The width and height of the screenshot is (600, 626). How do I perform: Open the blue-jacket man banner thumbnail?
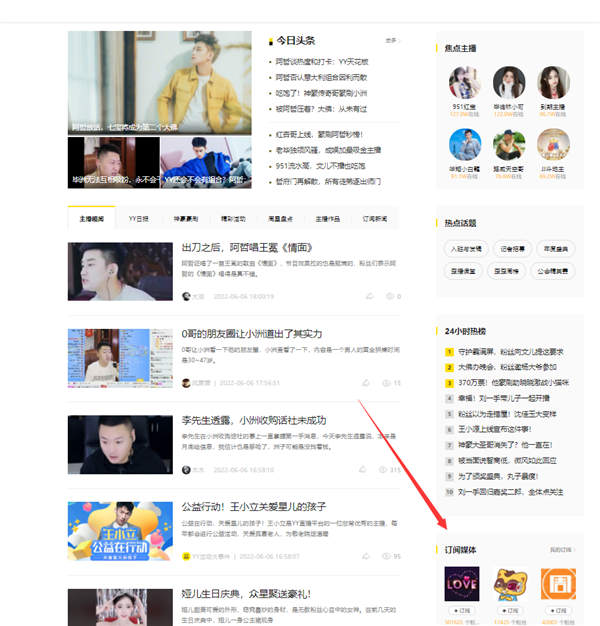[206, 162]
